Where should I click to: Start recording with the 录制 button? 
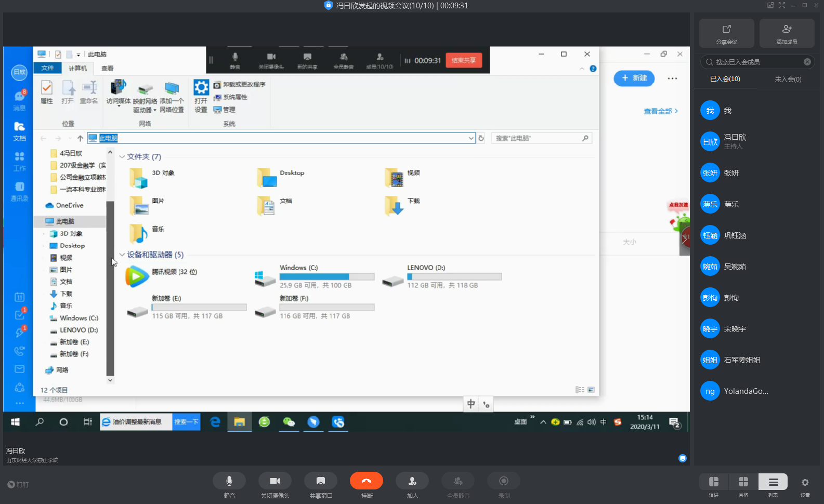[x=504, y=481]
